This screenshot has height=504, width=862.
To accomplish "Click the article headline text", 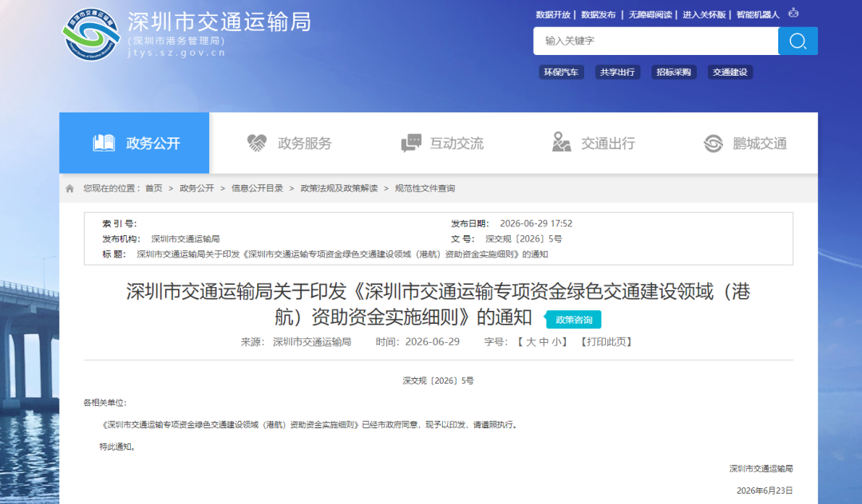I will (x=438, y=304).
